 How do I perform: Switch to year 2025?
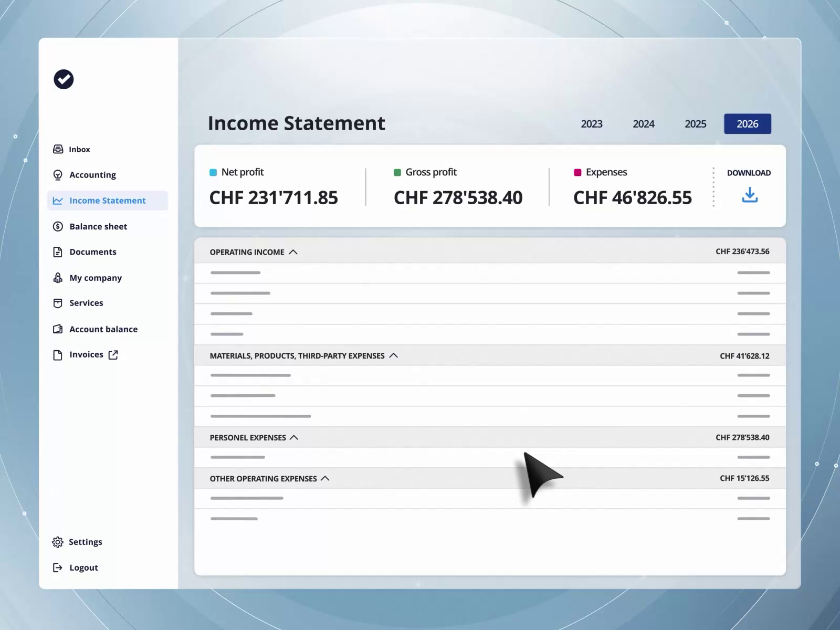[x=696, y=124]
